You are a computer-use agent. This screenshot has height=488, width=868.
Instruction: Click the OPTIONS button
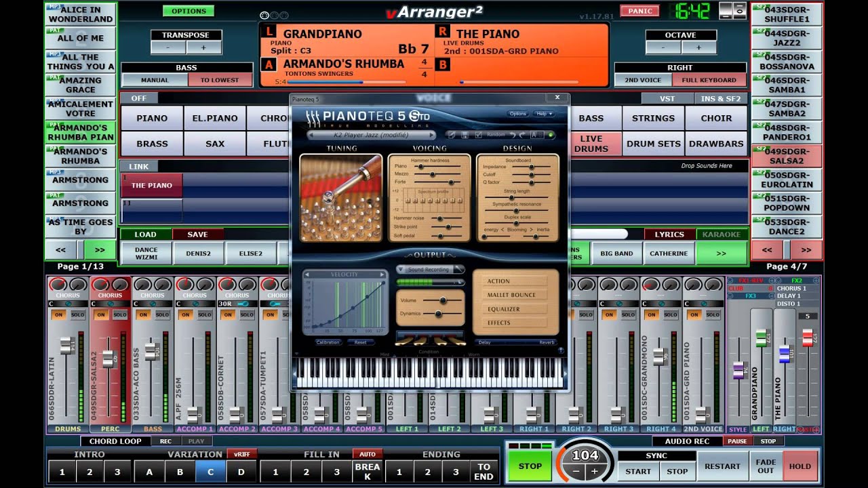pyautogui.click(x=189, y=11)
